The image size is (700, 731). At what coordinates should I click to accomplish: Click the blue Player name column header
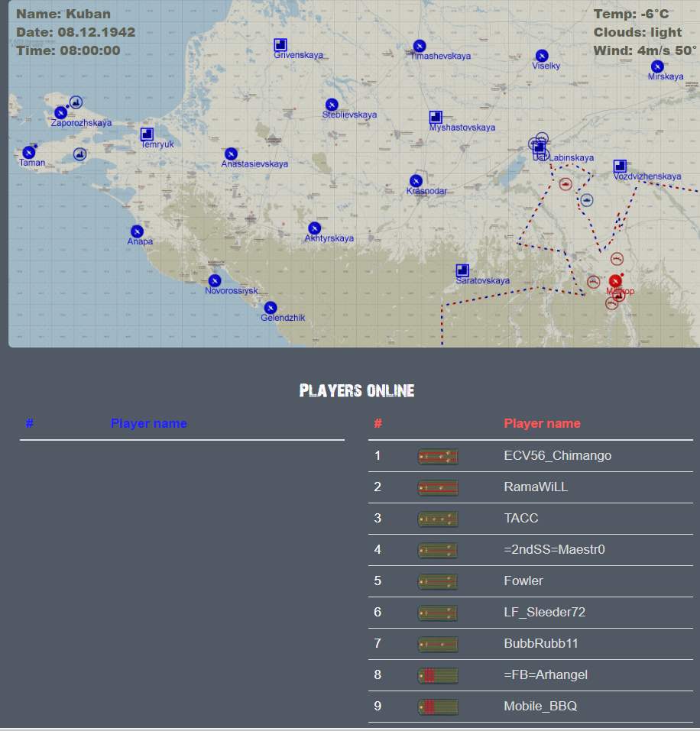pos(148,424)
